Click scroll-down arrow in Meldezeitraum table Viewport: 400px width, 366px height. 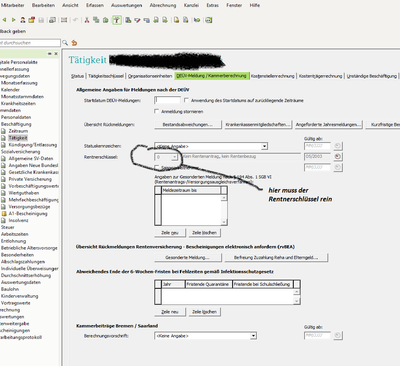pyautogui.click(x=224, y=222)
